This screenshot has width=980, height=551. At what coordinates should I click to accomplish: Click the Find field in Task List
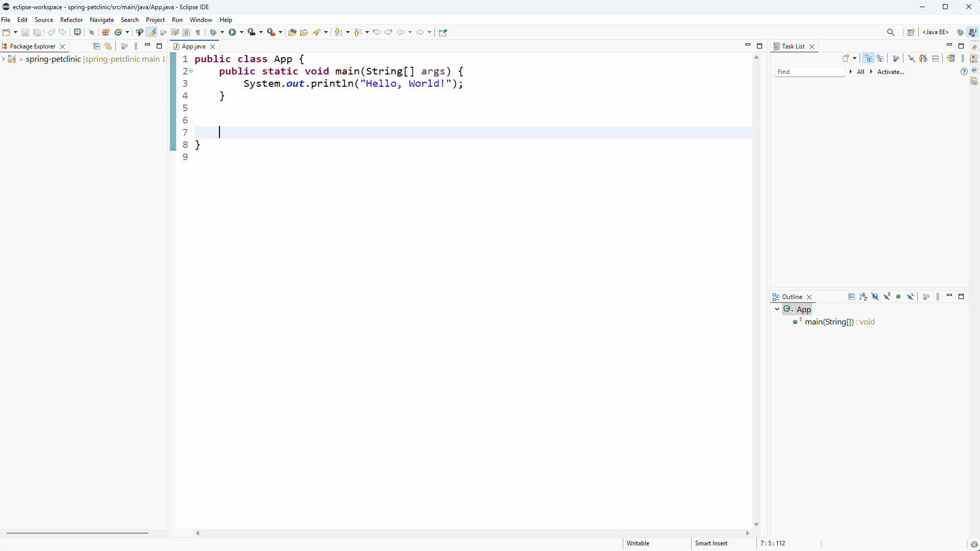click(810, 72)
